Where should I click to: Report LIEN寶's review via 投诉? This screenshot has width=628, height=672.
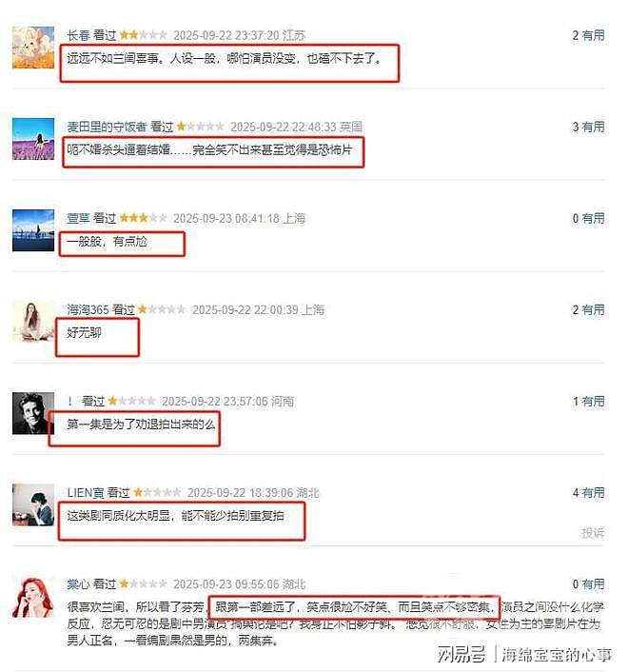click(x=593, y=533)
